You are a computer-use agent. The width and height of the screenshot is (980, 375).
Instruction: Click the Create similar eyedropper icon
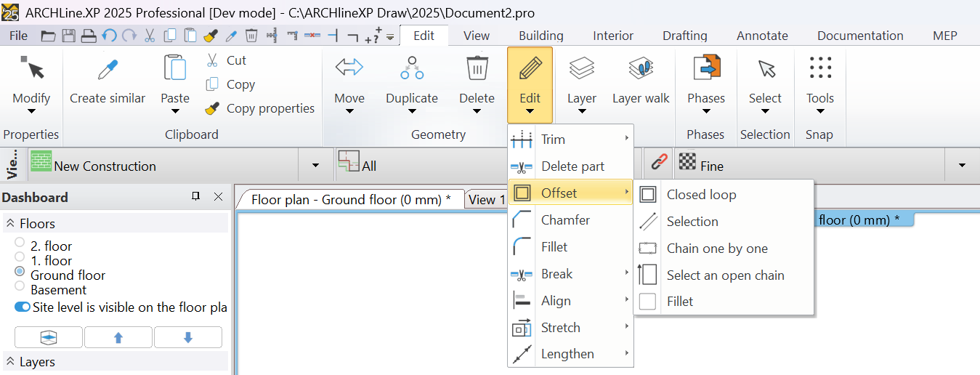tap(108, 70)
